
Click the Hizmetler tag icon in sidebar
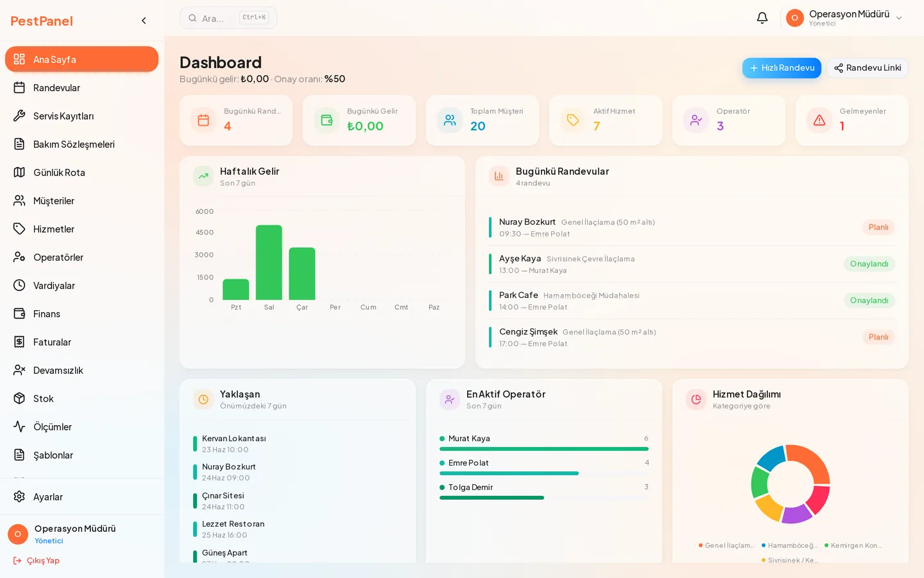19,229
